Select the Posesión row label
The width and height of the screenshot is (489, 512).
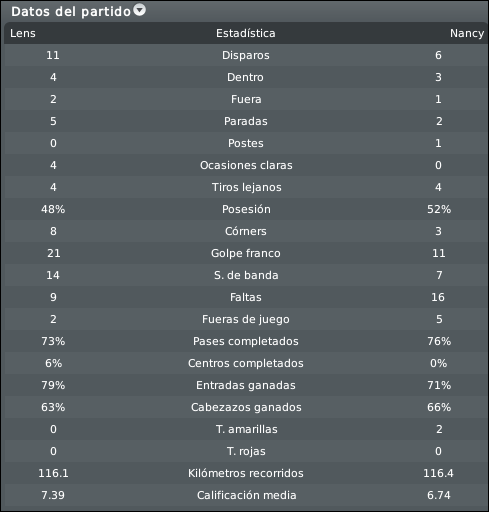pyautogui.click(x=246, y=209)
